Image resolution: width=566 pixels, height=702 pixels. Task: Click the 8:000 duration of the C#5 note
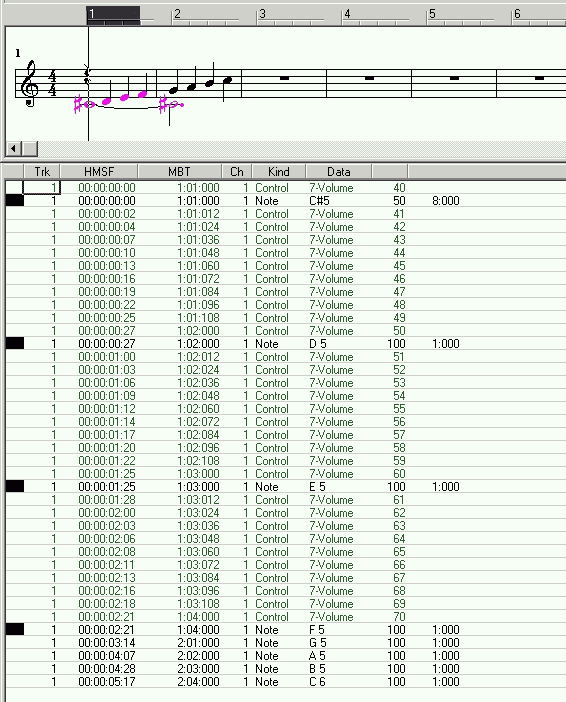click(x=446, y=201)
